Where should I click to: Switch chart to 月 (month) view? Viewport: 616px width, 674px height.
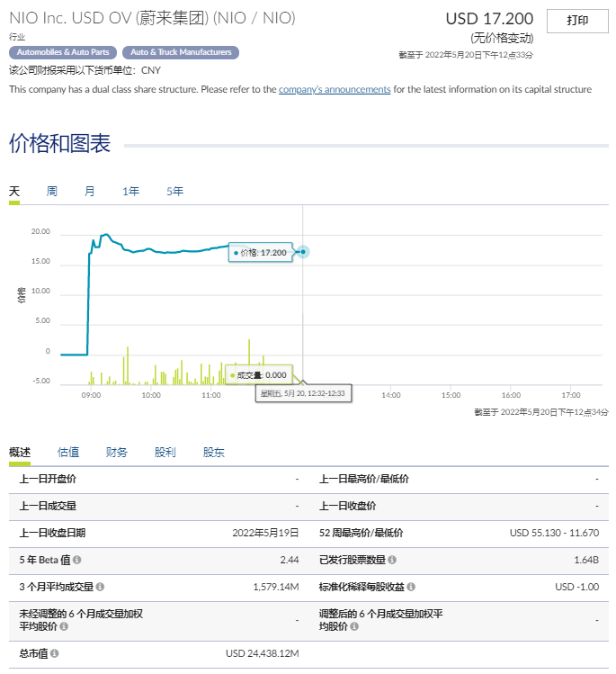coord(89,191)
